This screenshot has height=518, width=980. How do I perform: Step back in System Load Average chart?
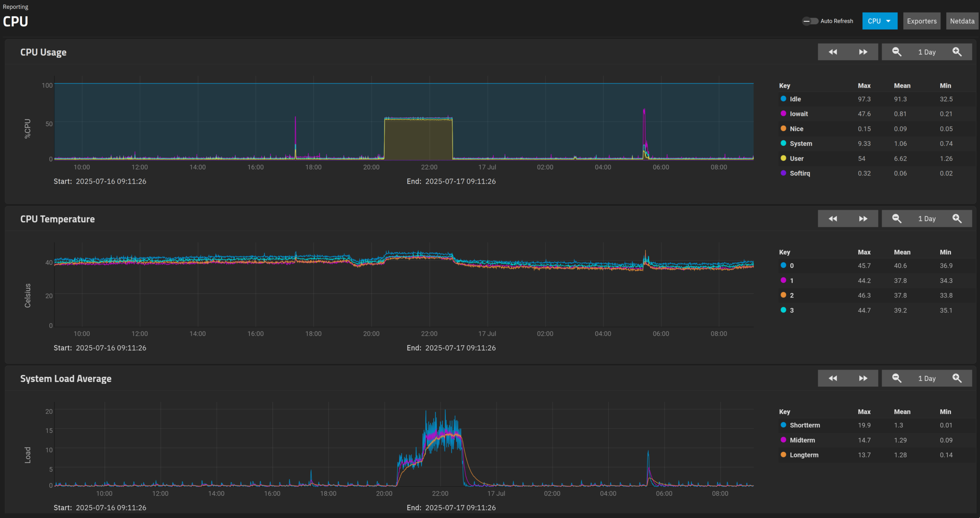[833, 378]
